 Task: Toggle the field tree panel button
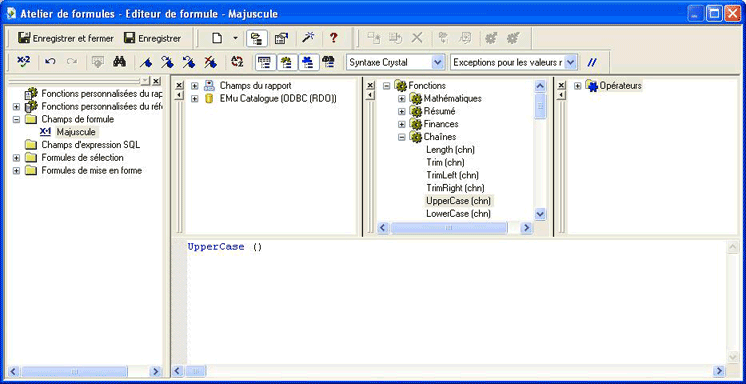click(265, 62)
